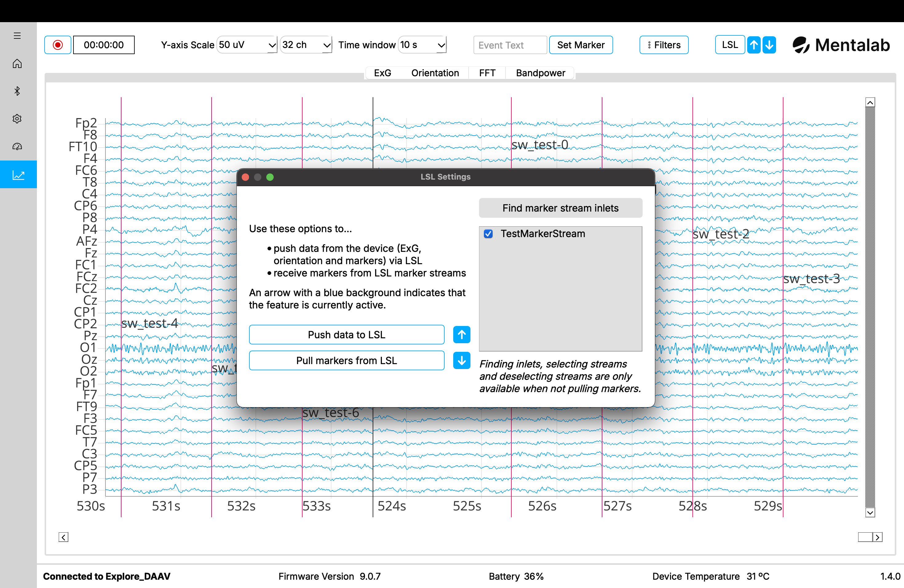Click into the Event Text input field

(x=510, y=45)
